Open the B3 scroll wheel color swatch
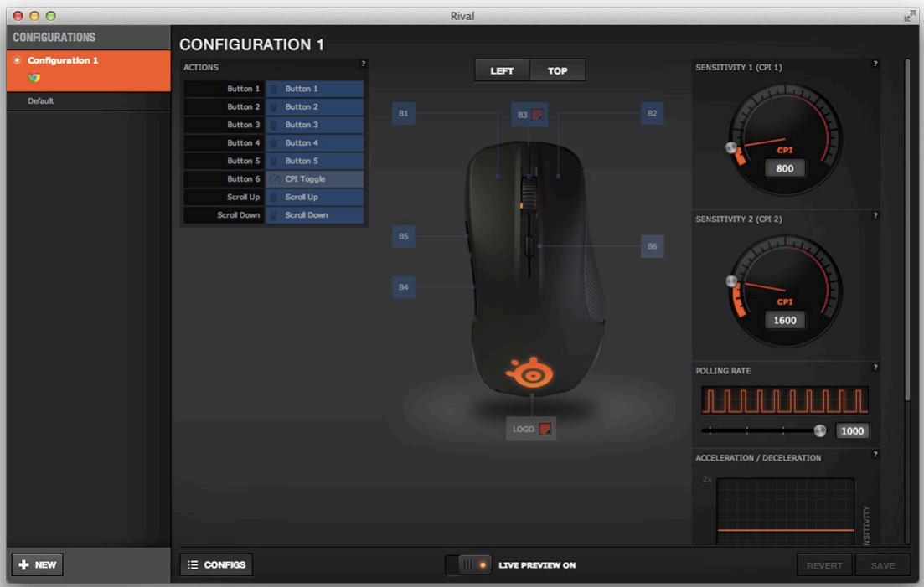Viewport: 924px width, 587px height. 537,114
